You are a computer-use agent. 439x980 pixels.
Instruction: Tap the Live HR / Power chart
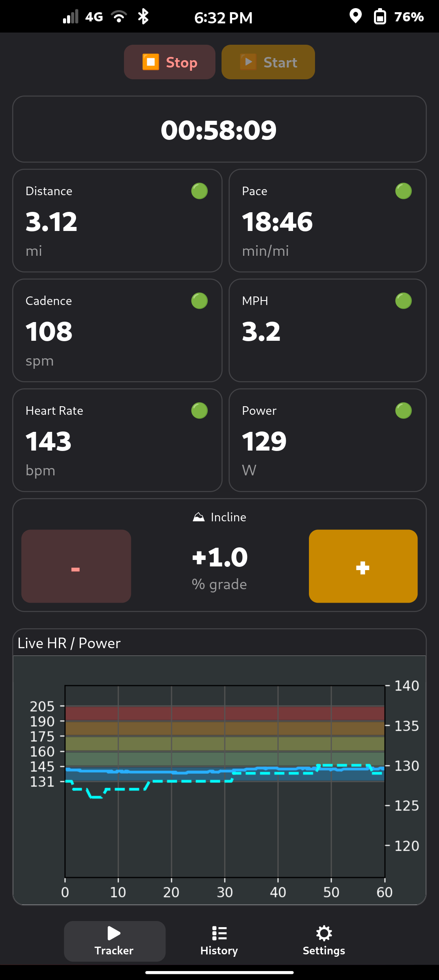pos(219,780)
